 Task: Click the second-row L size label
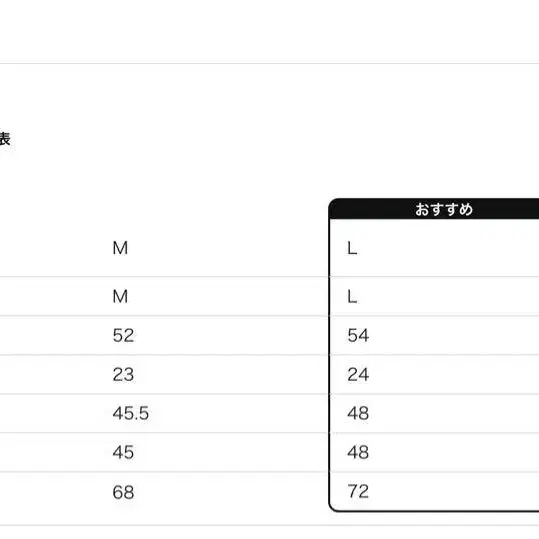(352, 296)
